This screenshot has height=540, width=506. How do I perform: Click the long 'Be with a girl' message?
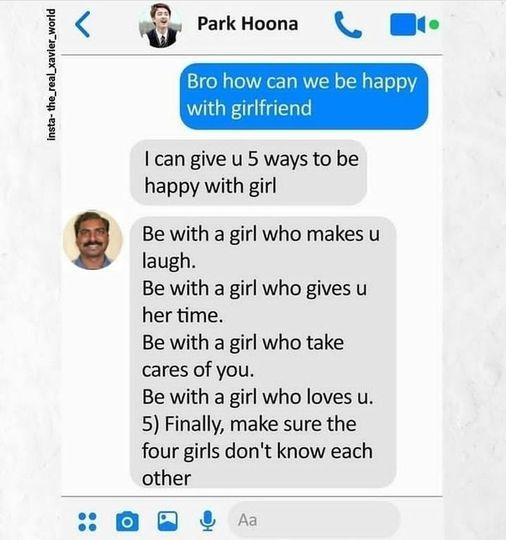[263, 352]
